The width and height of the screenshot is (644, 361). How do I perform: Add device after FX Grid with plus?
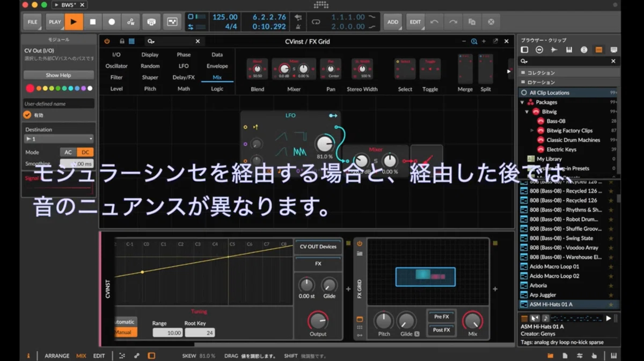pyautogui.click(x=495, y=289)
